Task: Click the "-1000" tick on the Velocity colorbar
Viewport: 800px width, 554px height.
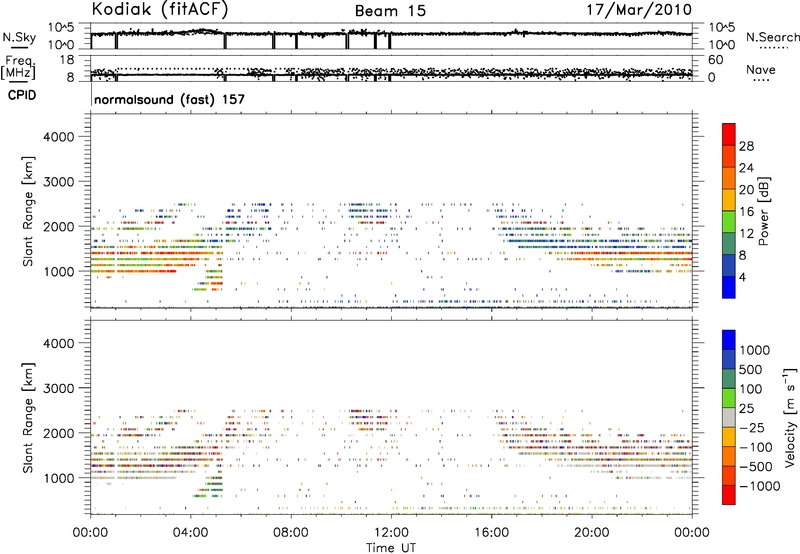Action: pyautogui.click(x=759, y=486)
